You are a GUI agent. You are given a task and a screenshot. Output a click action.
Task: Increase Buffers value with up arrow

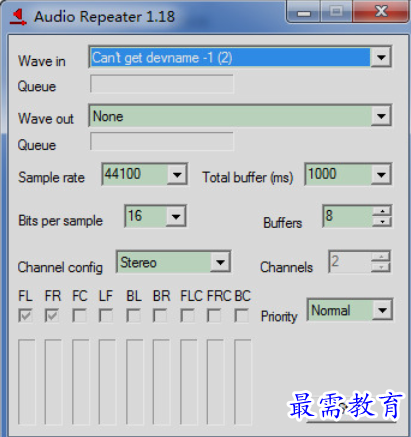click(x=382, y=211)
